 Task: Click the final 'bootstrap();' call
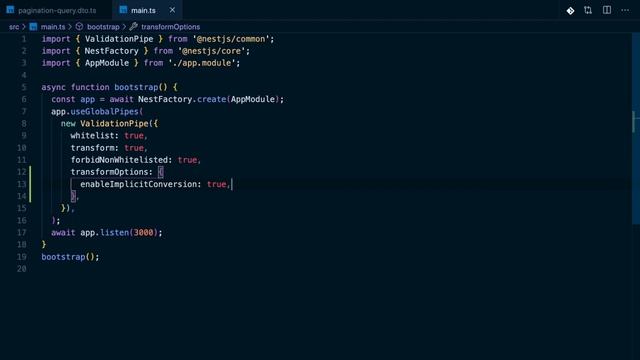70,257
